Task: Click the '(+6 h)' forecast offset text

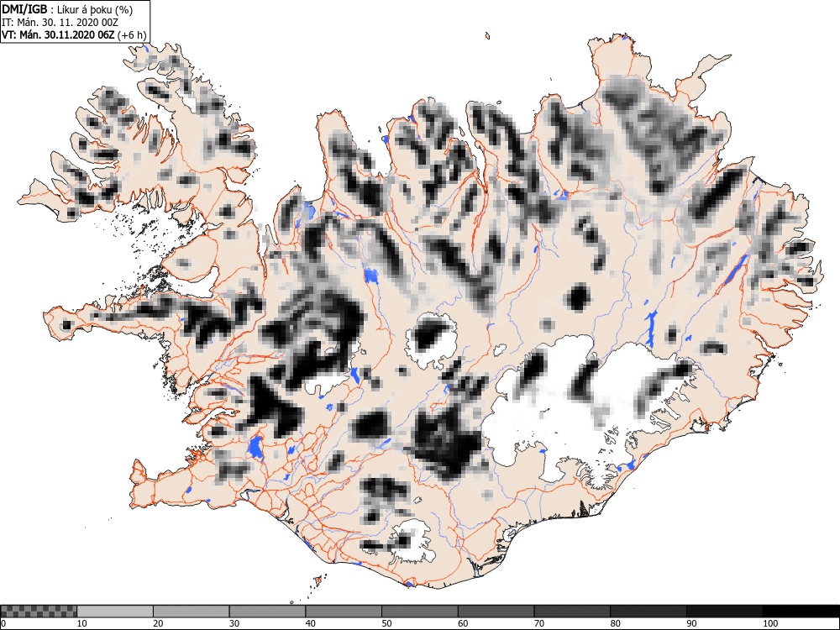Action: pos(131,35)
